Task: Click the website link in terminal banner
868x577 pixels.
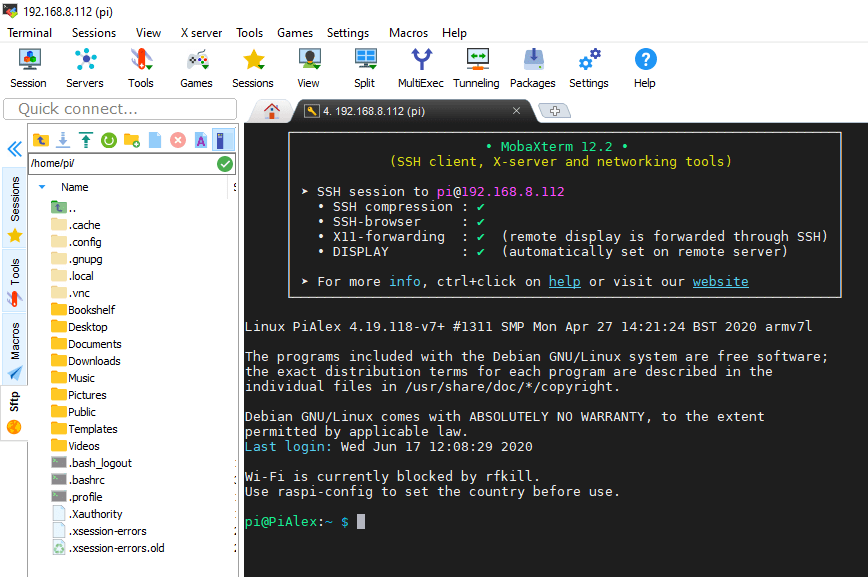Action: 720,281
